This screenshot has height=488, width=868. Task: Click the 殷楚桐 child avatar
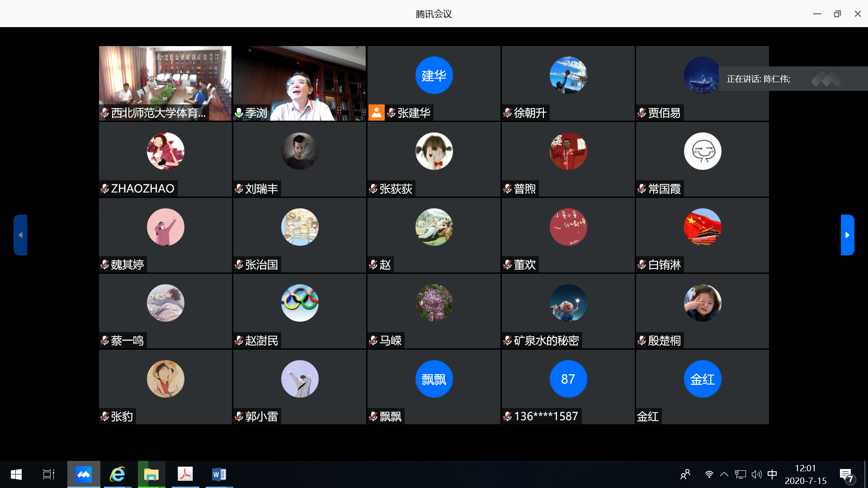click(x=702, y=303)
